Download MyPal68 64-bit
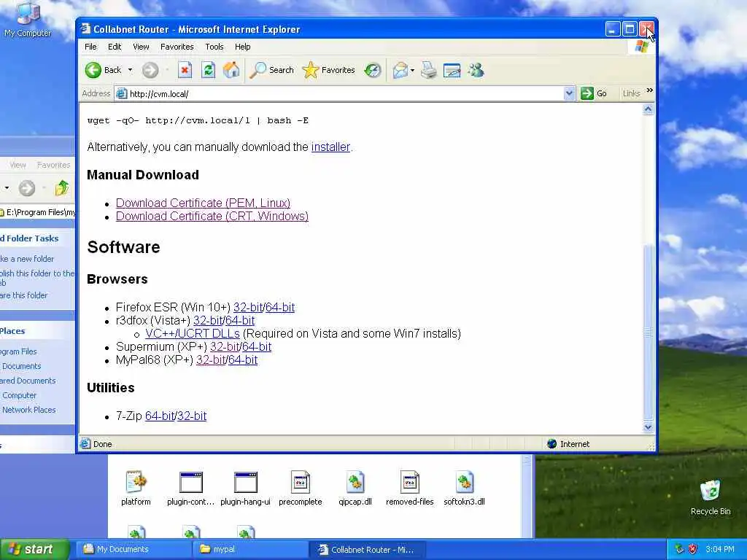Viewport: 747px width, 560px height. coord(243,360)
